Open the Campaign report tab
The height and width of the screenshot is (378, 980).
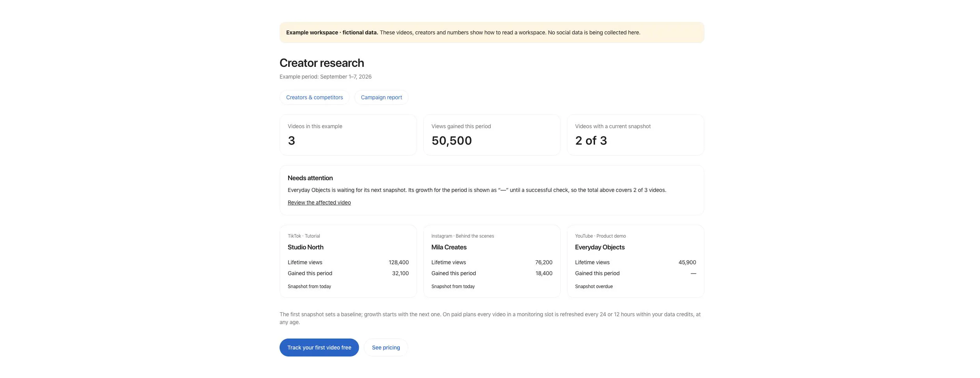pos(381,97)
